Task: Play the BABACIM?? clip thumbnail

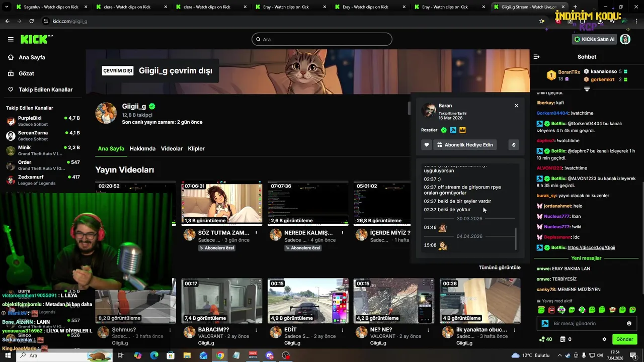Action: click(222, 301)
